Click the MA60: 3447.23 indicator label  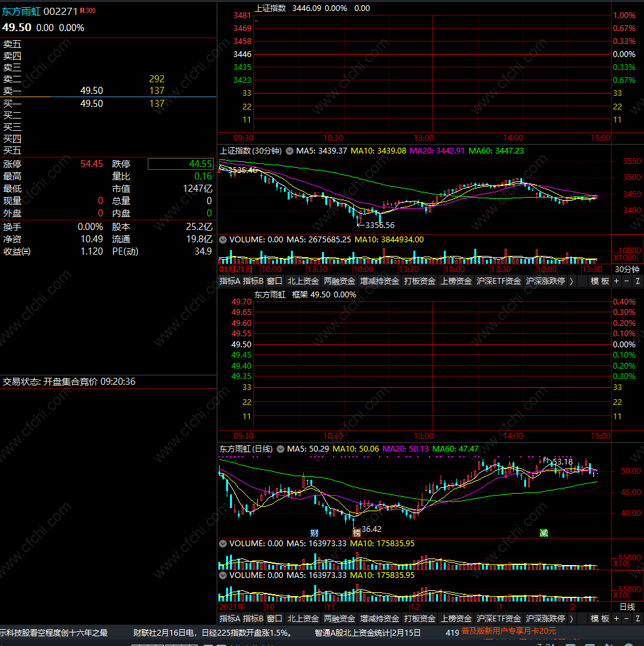pyautogui.click(x=496, y=151)
